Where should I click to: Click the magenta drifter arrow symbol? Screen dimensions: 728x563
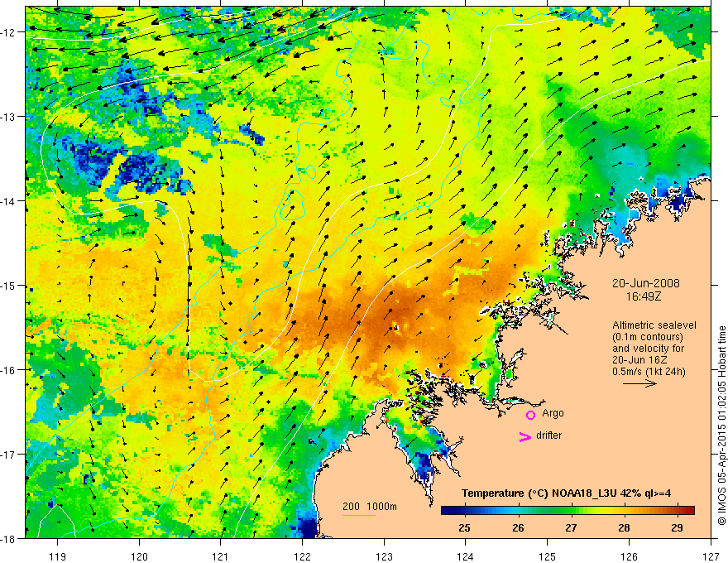point(525,436)
